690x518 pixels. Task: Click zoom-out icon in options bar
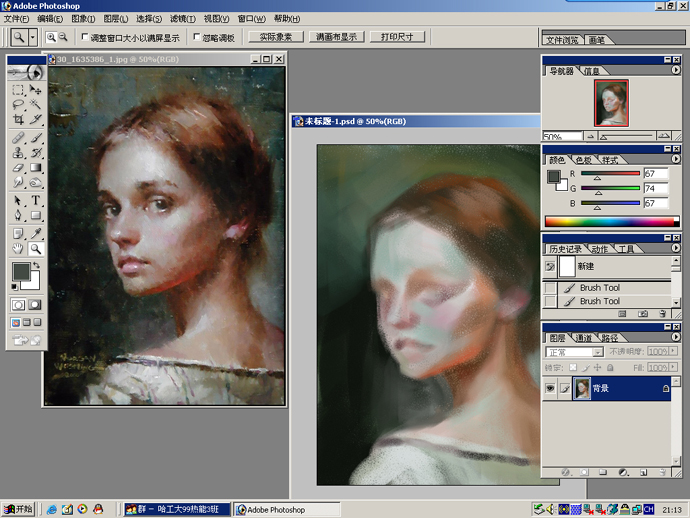click(x=63, y=37)
